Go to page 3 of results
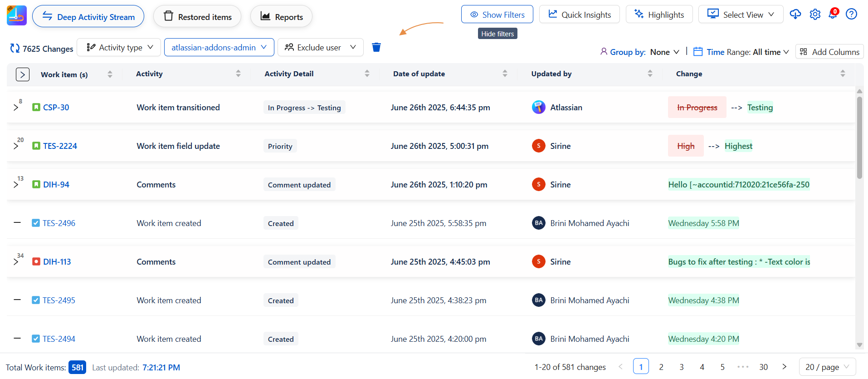Image resolution: width=868 pixels, height=379 pixels. [682, 367]
